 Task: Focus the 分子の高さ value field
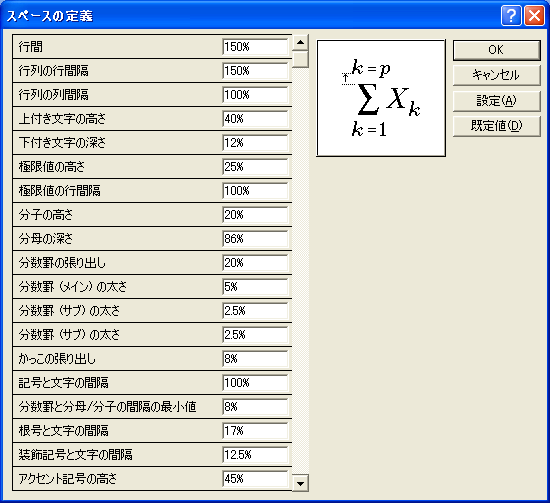255,215
